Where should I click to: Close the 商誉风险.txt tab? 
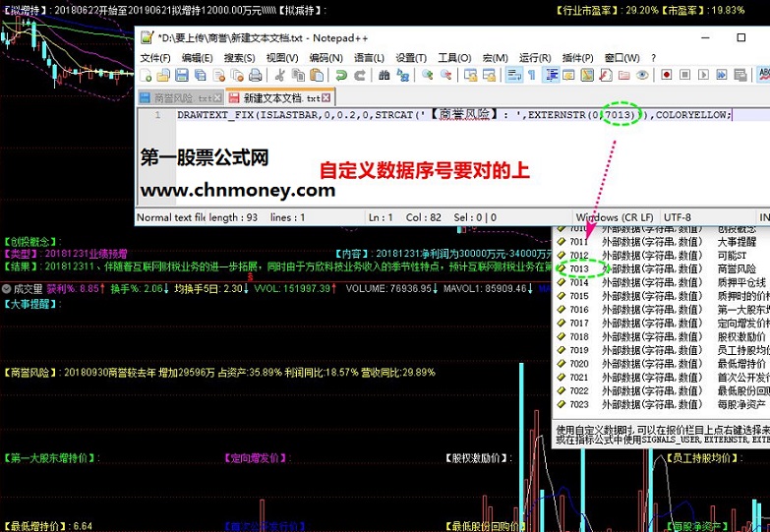217,98
